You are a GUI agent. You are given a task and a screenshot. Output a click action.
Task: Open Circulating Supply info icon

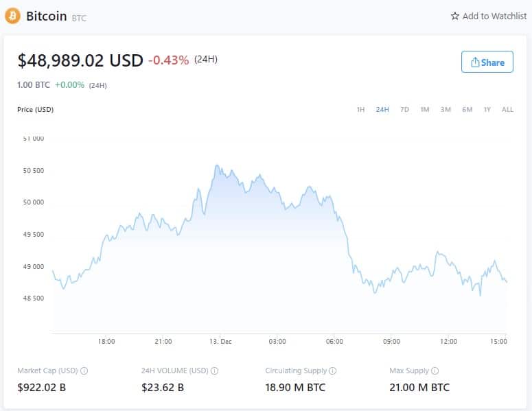pyautogui.click(x=333, y=371)
